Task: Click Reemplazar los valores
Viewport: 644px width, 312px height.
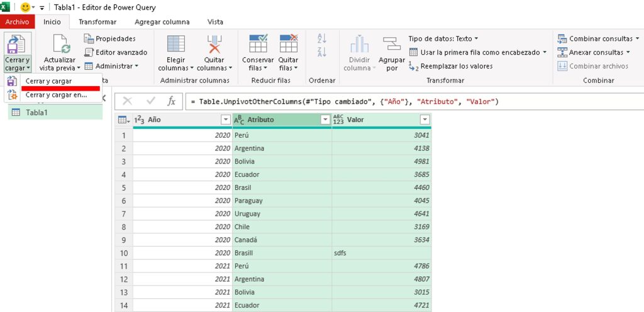Action: coord(450,66)
